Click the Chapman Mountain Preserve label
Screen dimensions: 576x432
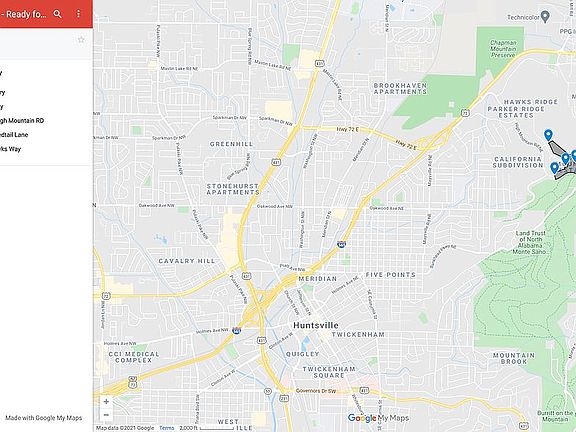(503, 49)
